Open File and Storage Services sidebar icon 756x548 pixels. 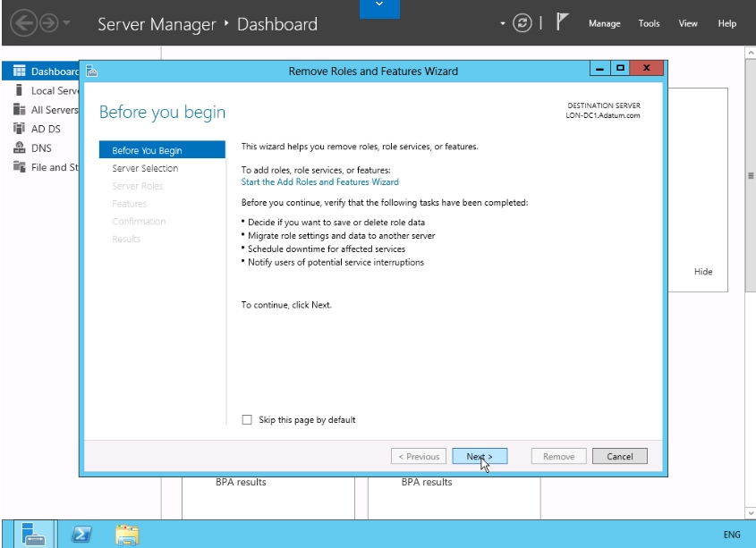[x=20, y=167]
